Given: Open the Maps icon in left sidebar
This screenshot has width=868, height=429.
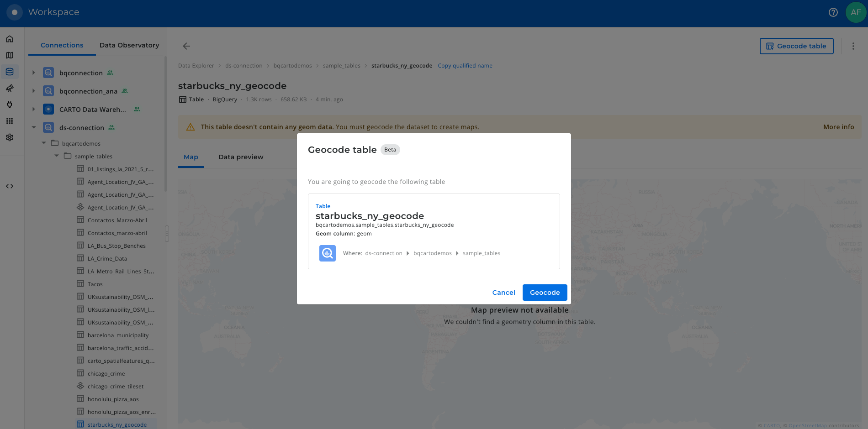Looking at the screenshot, I should 10,55.
